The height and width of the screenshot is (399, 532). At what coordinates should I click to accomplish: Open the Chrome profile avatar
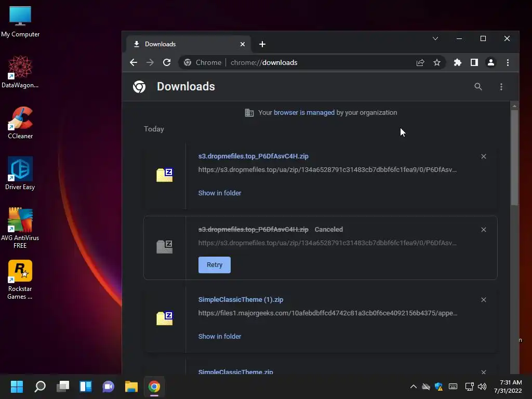click(491, 62)
